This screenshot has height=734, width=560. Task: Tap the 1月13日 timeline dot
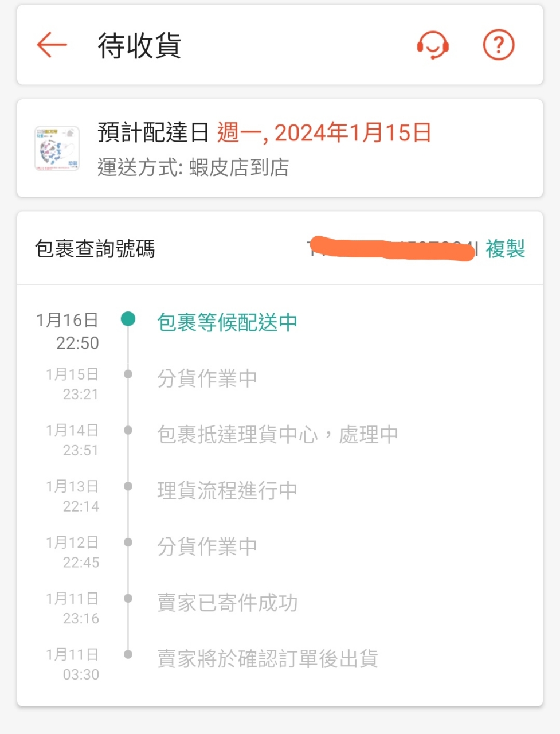tap(128, 486)
